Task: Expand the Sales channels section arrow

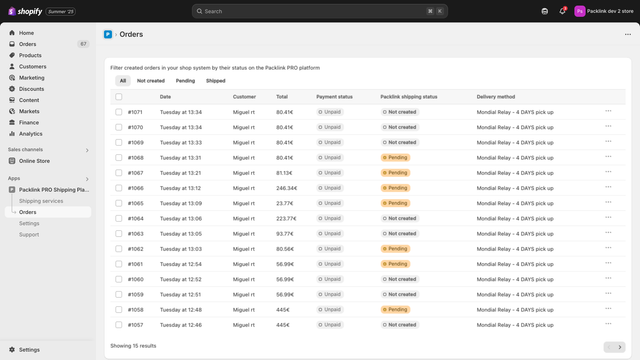Action: tap(87, 150)
